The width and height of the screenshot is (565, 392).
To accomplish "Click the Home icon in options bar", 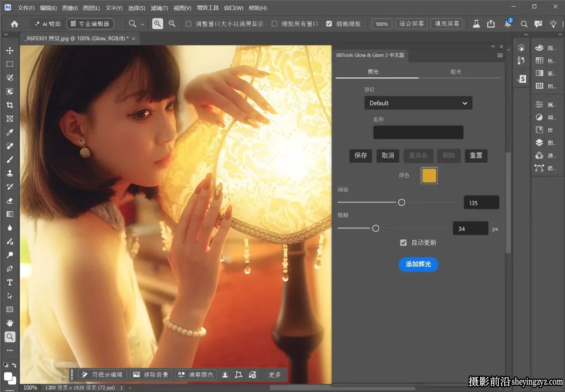I will click(x=15, y=24).
